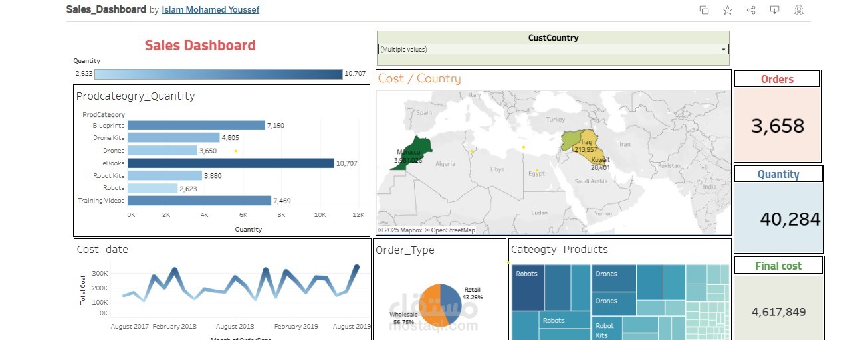Open the share icon
868x340 pixels.
tap(751, 10)
